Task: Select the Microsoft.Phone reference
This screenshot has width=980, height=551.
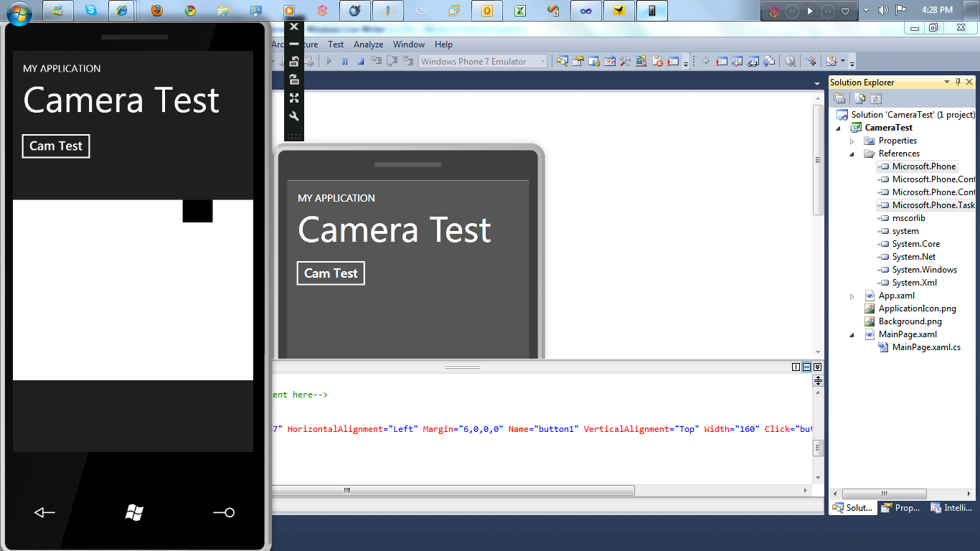Action: pos(924,166)
